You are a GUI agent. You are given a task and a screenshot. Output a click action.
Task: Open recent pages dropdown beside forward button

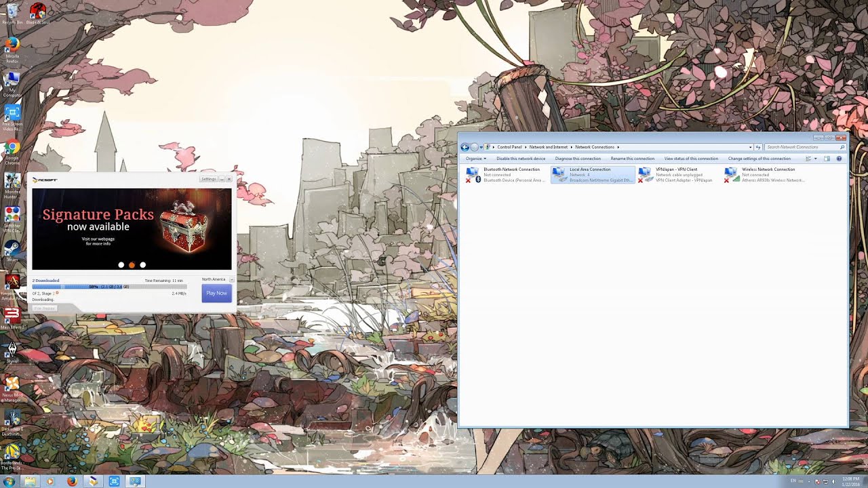(x=482, y=147)
